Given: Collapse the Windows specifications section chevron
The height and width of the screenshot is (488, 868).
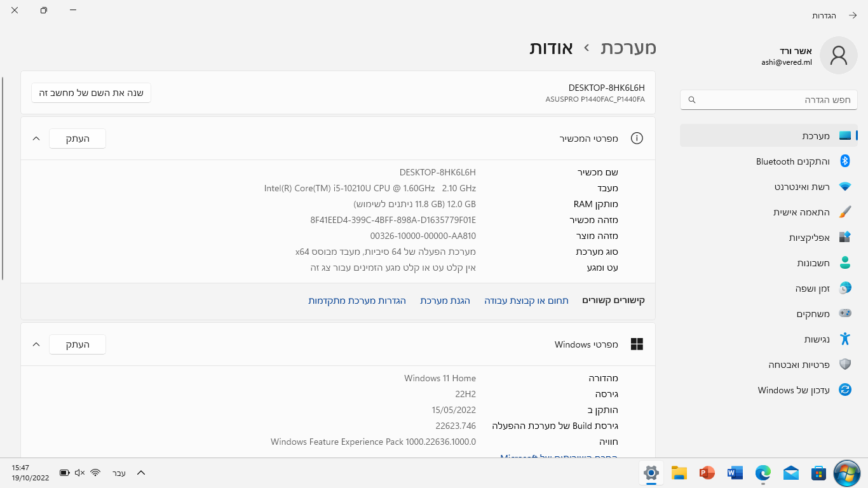Looking at the screenshot, I should 36,344.
